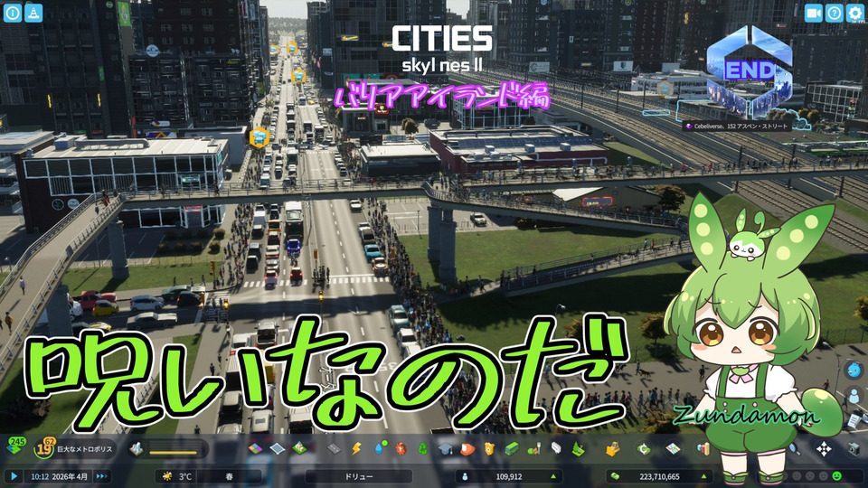Open the Water and Sewage menu
This screenshot has width=868, height=488.
[x=379, y=449]
